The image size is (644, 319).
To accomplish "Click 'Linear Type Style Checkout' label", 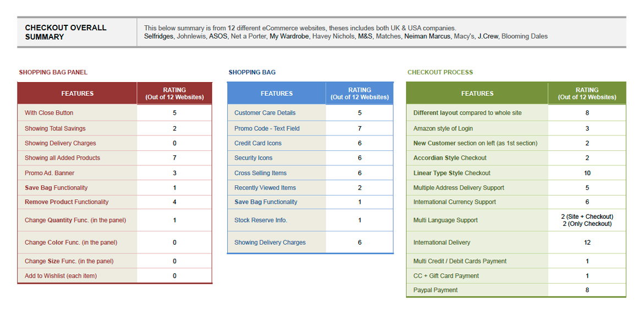I will 452,173.
